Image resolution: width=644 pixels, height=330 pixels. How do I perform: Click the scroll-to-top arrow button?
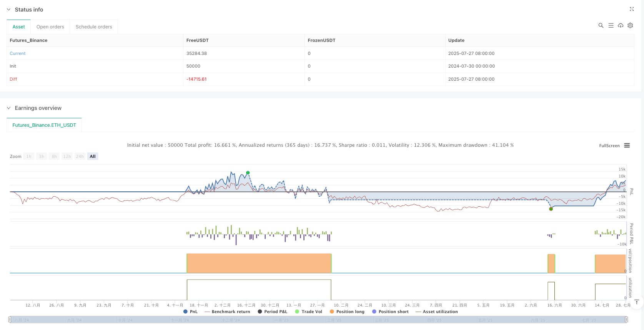(x=637, y=302)
